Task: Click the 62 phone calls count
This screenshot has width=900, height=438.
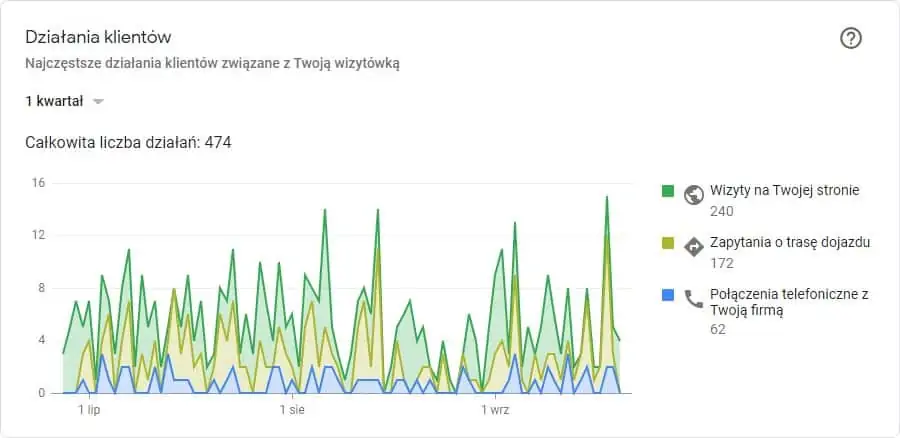Action: tap(717, 329)
